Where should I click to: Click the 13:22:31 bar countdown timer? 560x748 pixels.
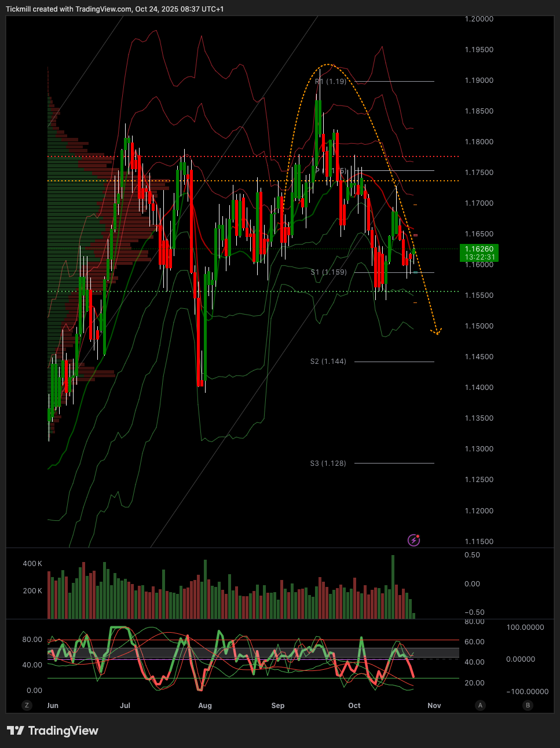480,257
